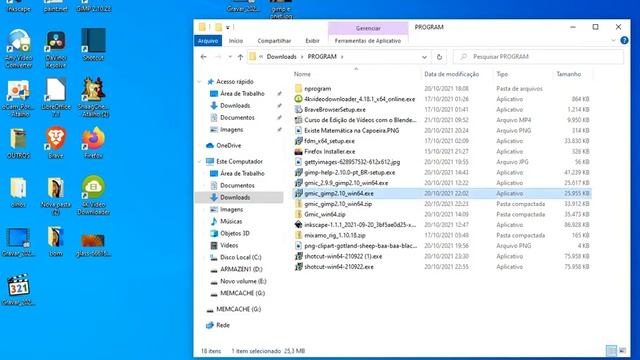The width and height of the screenshot is (640, 360).
Task: Select file Gmic_win64.zip
Action: [325, 214]
